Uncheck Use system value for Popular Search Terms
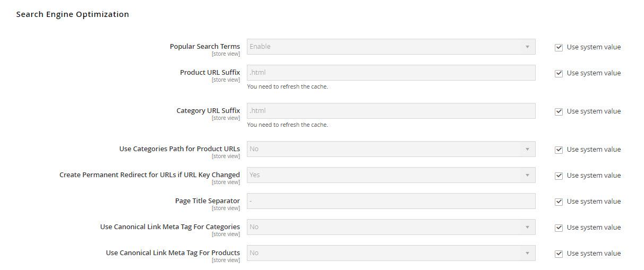The width and height of the screenshot is (644, 270). [559, 47]
